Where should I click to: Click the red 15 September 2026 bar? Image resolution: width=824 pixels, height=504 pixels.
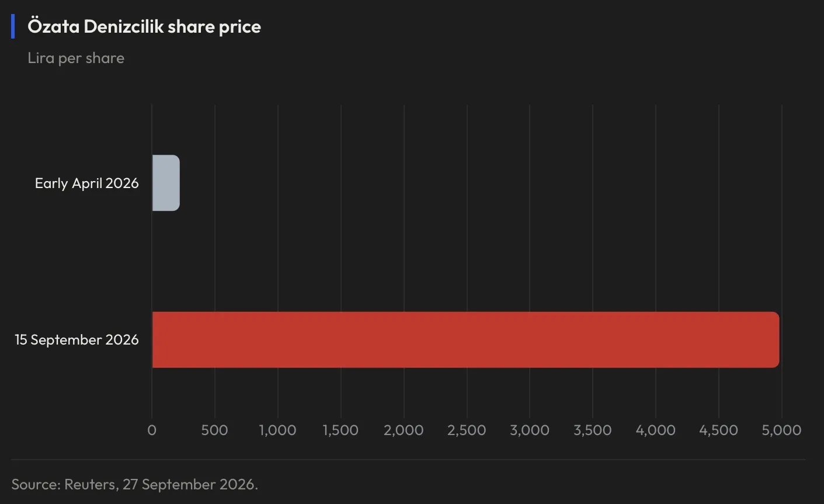(465, 340)
